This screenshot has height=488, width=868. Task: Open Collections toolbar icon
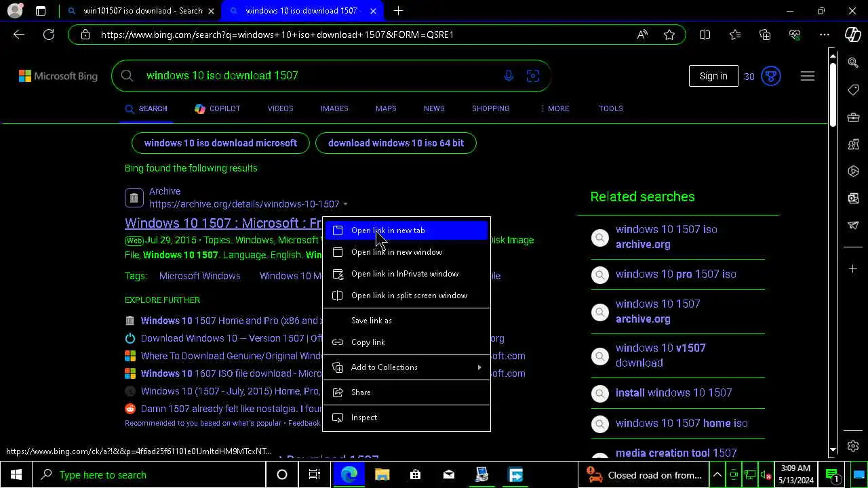pos(765,35)
